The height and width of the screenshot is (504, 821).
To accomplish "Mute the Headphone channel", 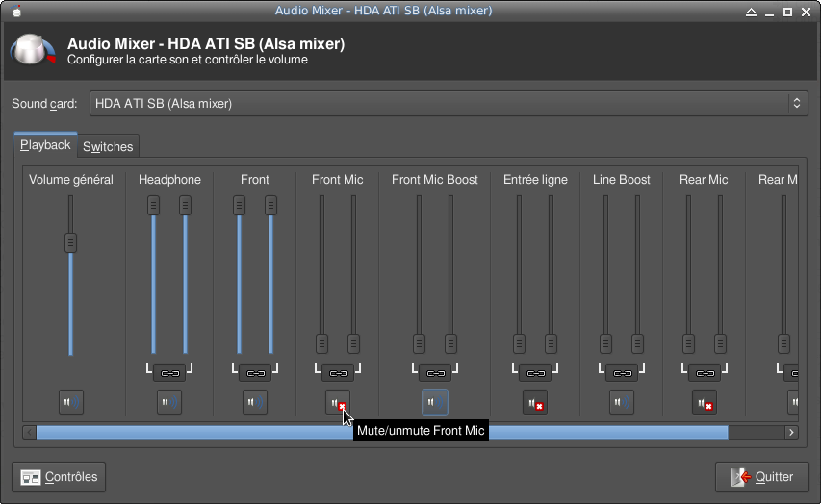I will pos(169,402).
